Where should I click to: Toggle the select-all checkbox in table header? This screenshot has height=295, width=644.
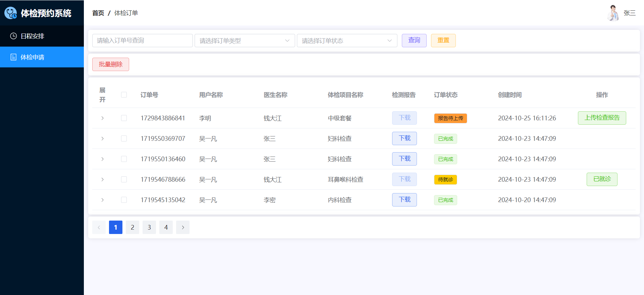click(124, 95)
